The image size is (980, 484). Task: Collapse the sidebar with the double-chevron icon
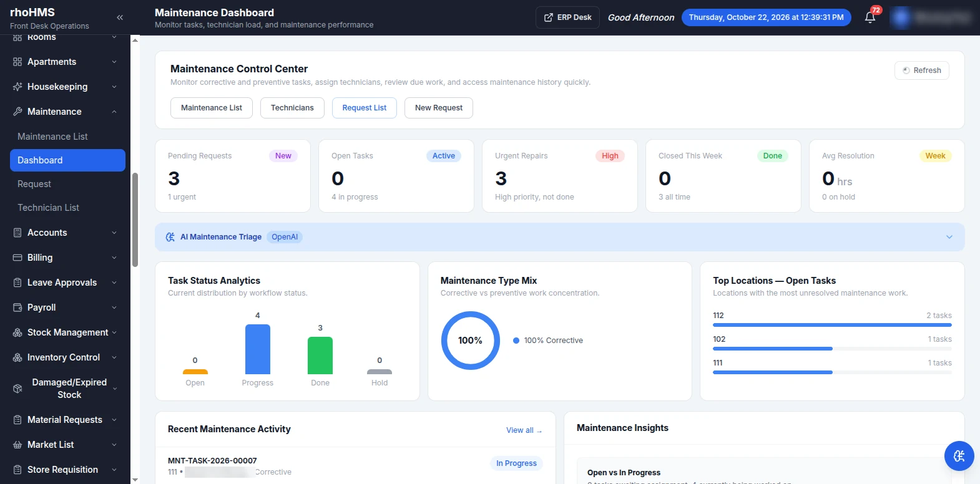(120, 17)
